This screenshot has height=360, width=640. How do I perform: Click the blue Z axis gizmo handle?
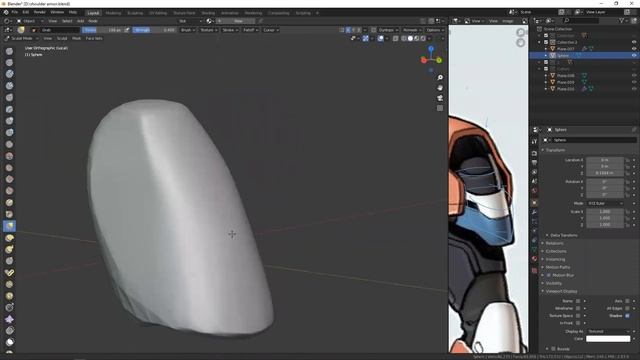pos(431,49)
